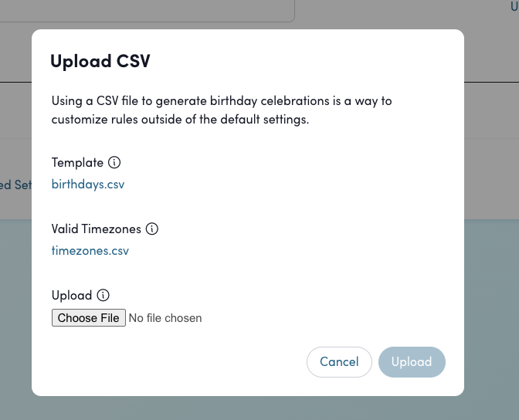The height and width of the screenshot is (420, 519).
Task: Click the info icon next to Valid Timezones
Action: (152, 229)
